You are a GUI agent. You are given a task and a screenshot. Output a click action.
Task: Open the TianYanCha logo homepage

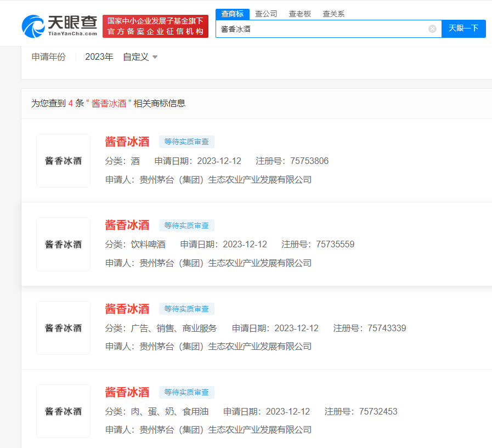click(60, 26)
